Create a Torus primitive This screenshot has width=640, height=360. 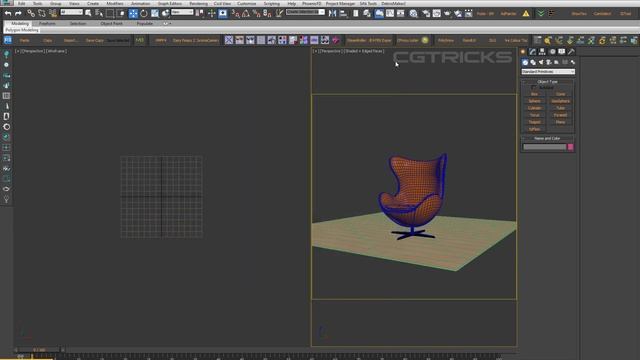[534, 115]
